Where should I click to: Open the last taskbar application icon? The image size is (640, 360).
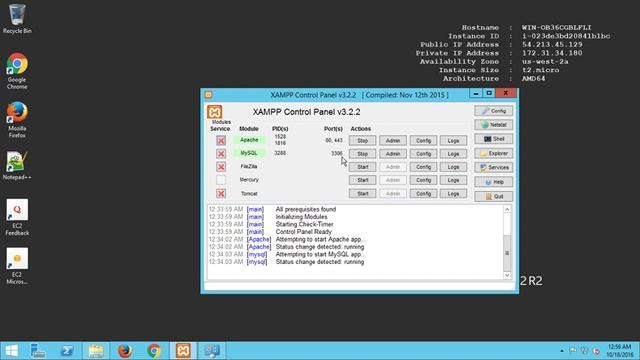tap(212, 351)
